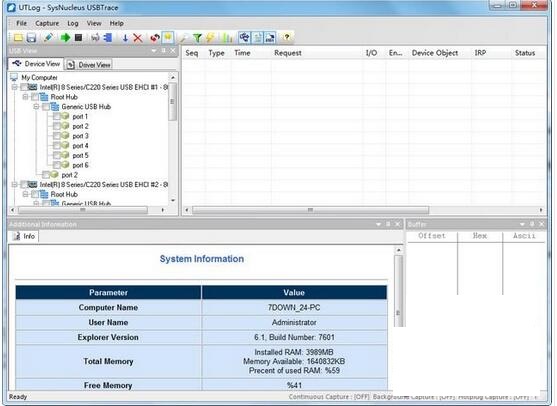The image size is (557, 406).
Task: Select the Device View tab
Action: click(x=36, y=64)
